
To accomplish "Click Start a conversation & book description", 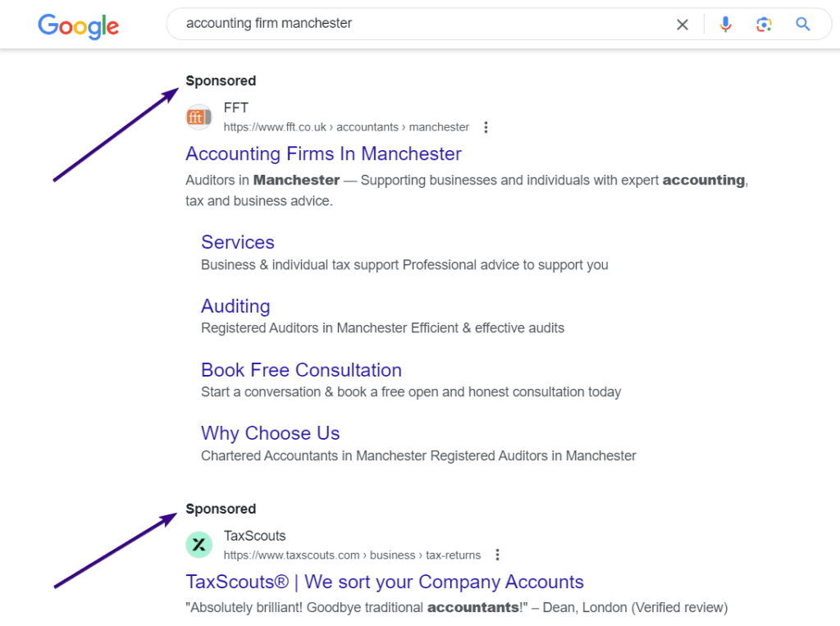I will [x=411, y=392].
